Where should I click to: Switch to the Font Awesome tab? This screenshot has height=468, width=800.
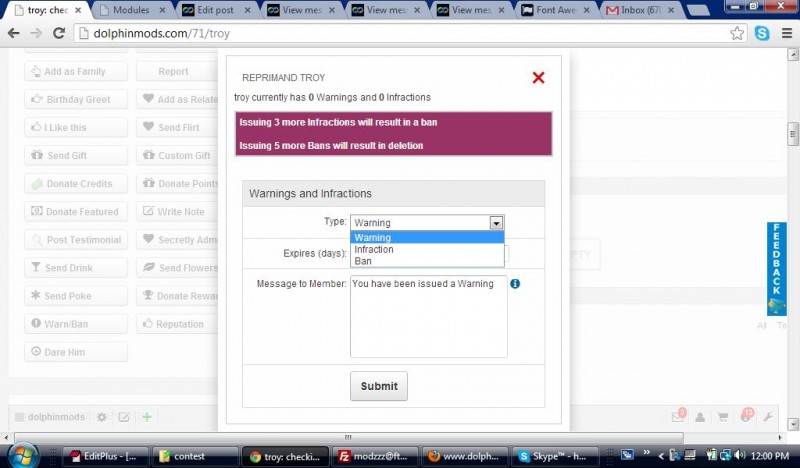click(556, 10)
